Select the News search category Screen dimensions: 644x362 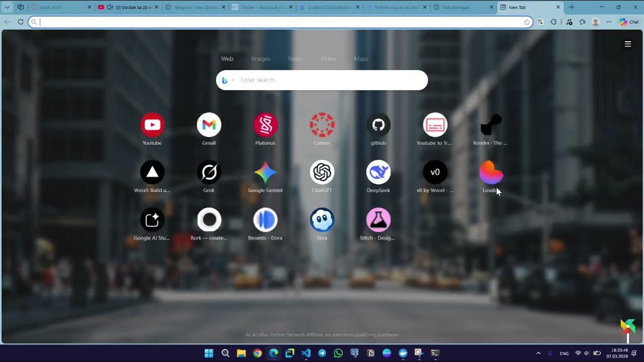click(295, 59)
